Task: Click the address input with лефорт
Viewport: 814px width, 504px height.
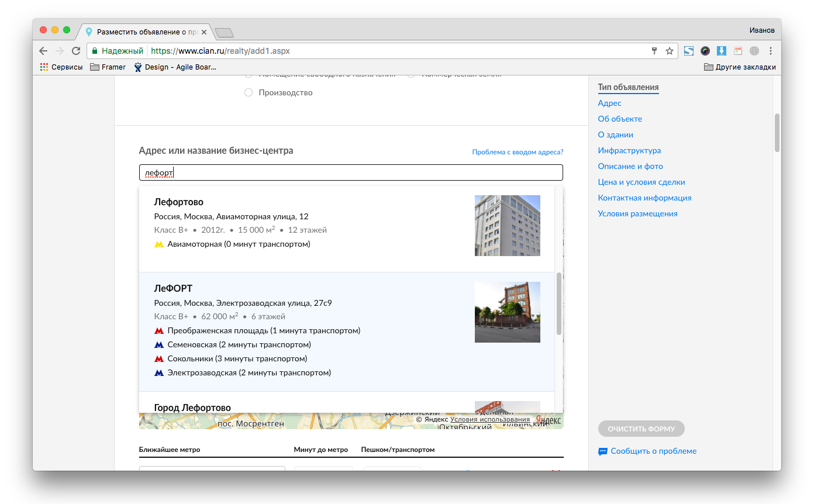Action: (x=351, y=172)
